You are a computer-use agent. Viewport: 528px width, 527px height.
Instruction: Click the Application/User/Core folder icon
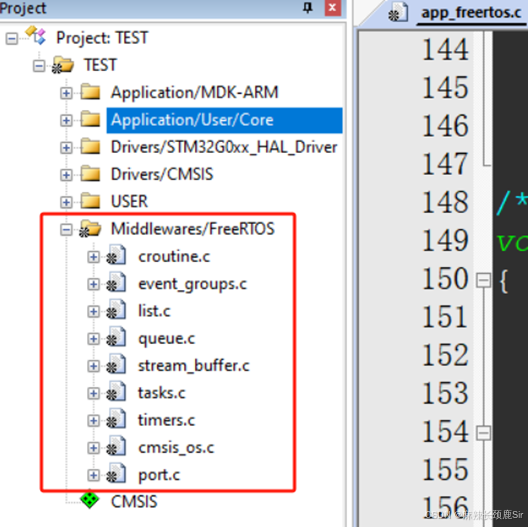pyautogui.click(x=90, y=119)
